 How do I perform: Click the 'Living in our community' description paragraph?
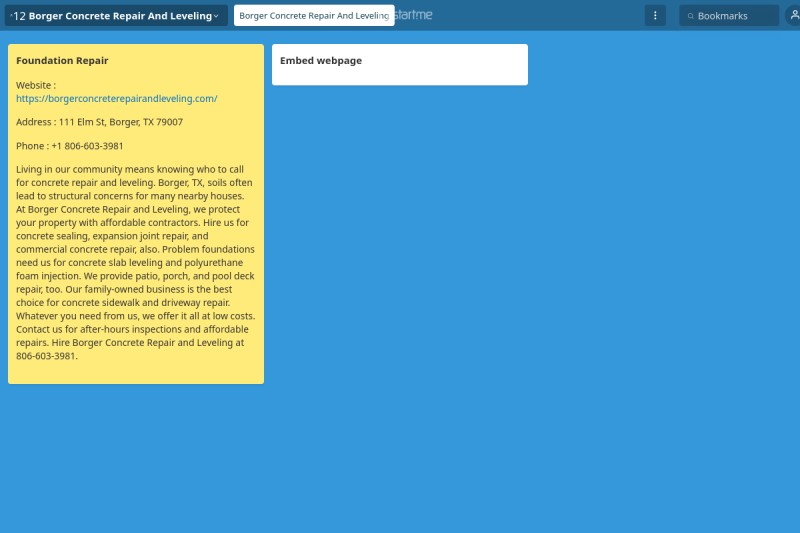click(136, 263)
